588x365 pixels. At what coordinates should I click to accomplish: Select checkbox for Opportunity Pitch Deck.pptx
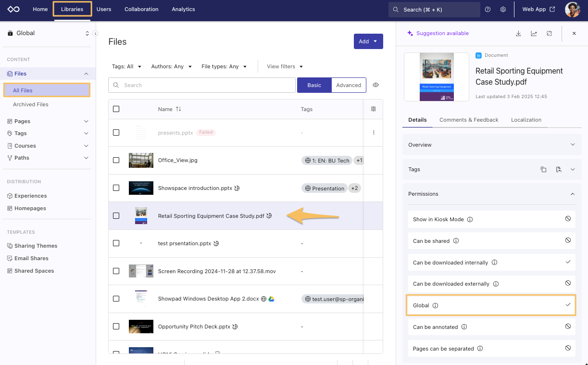click(x=116, y=327)
